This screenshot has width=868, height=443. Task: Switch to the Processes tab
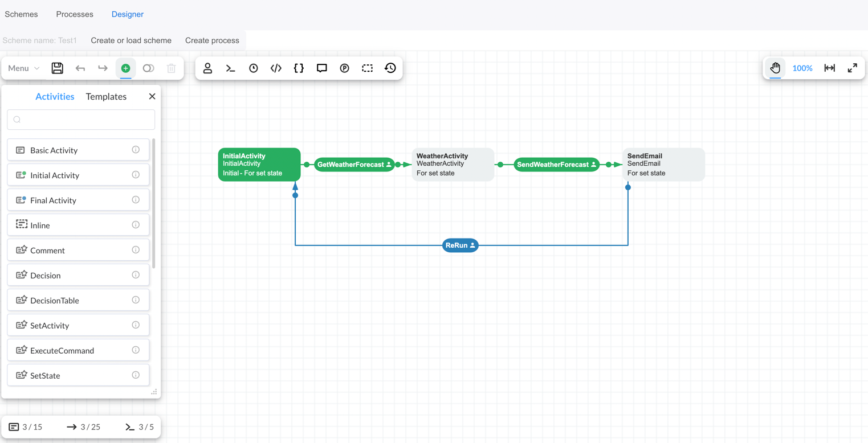pyautogui.click(x=75, y=14)
